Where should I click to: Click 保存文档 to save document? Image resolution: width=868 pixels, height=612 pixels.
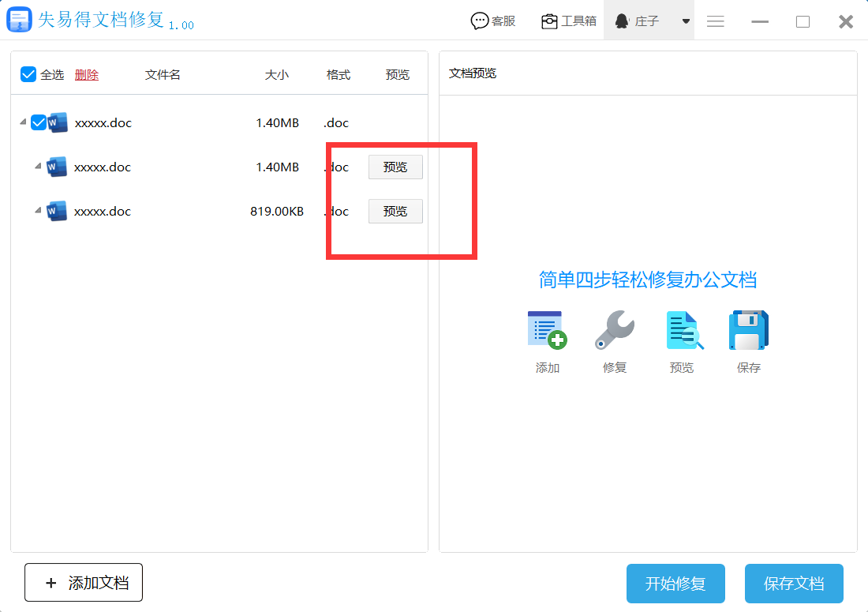(794, 584)
